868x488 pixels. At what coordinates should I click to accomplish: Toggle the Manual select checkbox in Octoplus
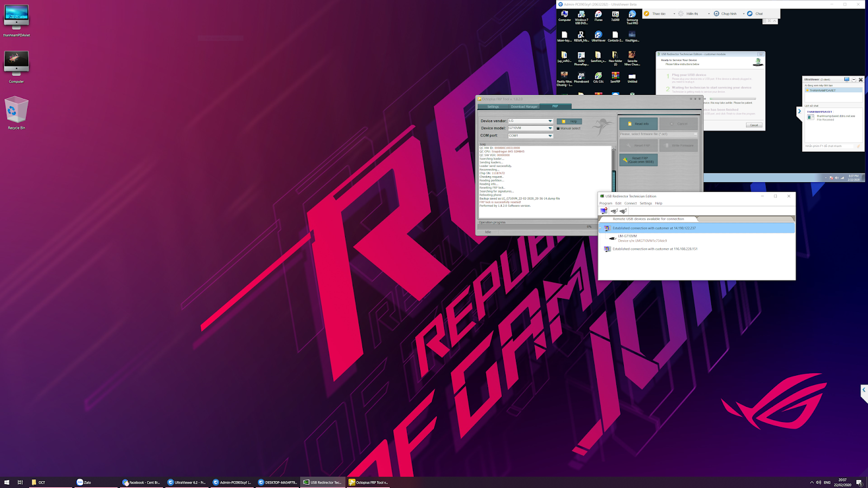(x=558, y=129)
